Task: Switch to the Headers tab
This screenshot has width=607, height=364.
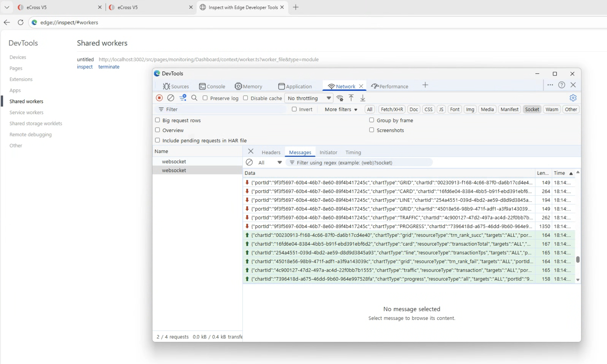Action: [271, 152]
